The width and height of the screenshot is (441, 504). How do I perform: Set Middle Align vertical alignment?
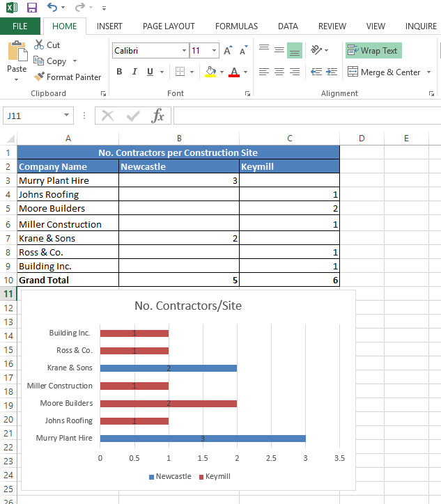pyautogui.click(x=279, y=50)
